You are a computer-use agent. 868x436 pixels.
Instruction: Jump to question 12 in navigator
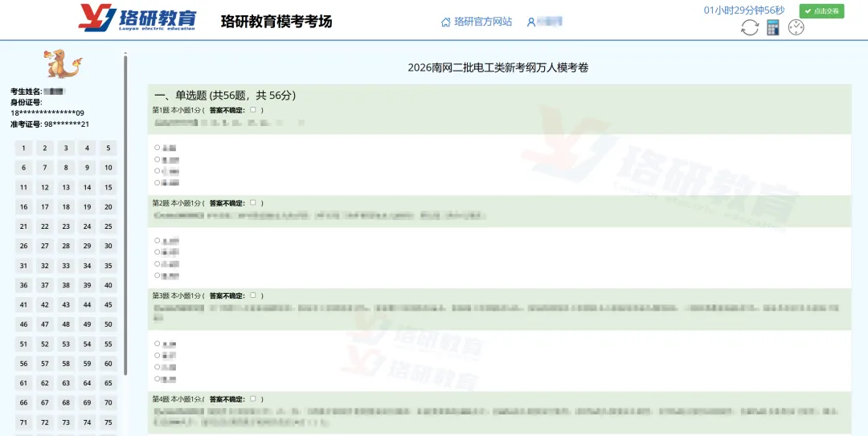click(45, 188)
